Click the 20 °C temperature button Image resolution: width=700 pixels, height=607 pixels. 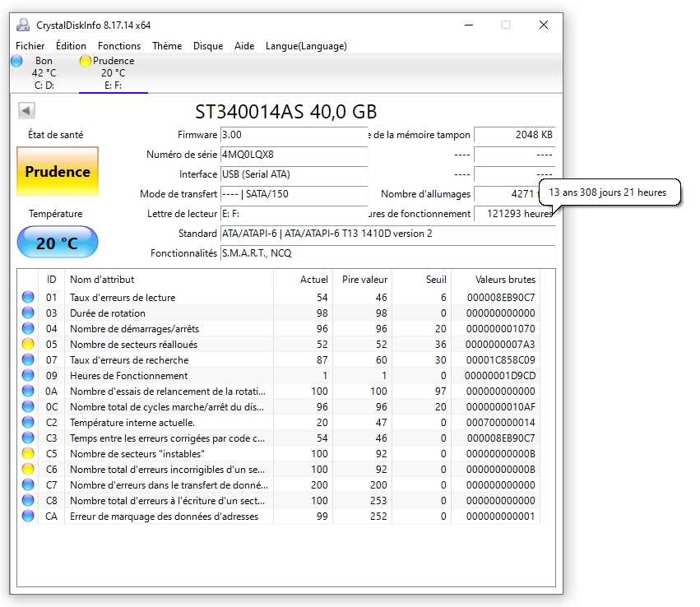pyautogui.click(x=58, y=243)
